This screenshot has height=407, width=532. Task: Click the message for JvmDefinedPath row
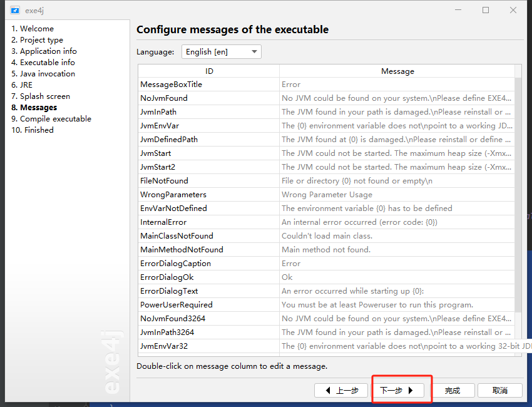click(x=397, y=139)
